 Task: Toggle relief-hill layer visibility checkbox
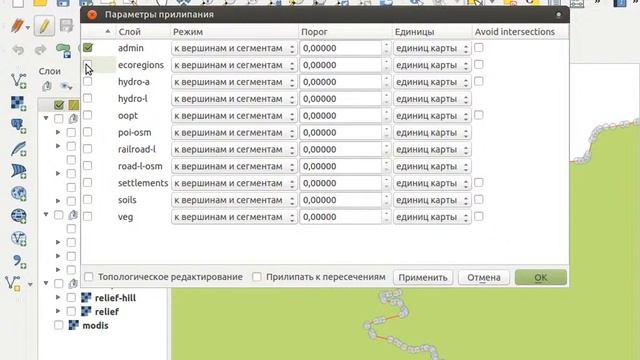71,298
